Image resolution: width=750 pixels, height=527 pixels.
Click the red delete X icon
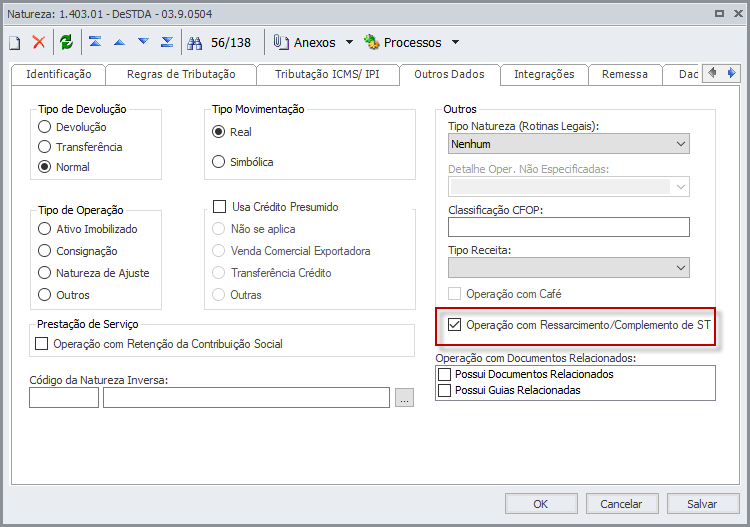[39, 42]
